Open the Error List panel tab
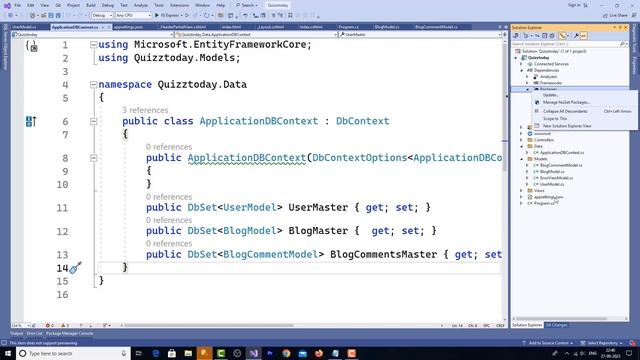 [x=34, y=333]
